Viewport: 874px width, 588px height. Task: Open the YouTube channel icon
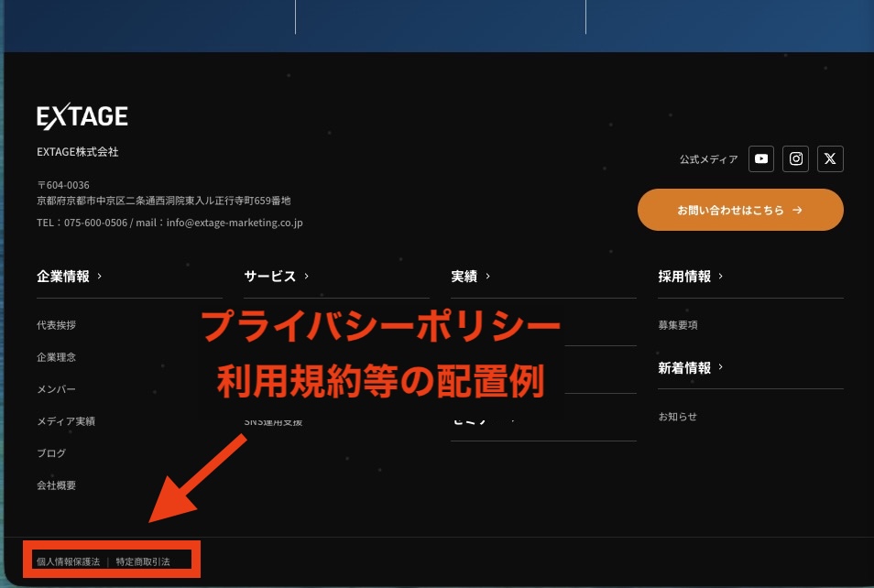(760, 158)
